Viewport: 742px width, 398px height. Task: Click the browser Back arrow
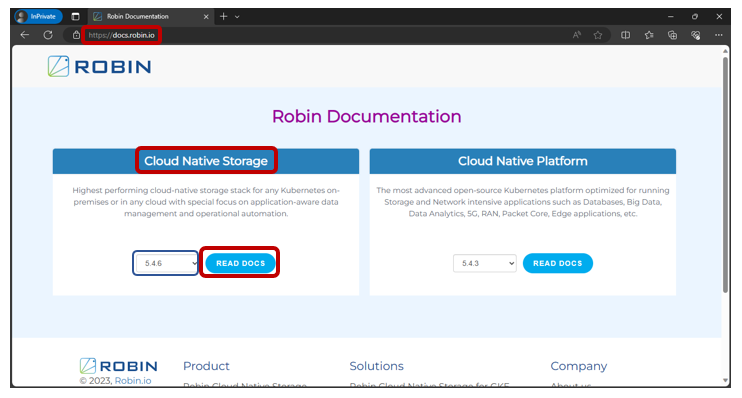click(x=25, y=35)
